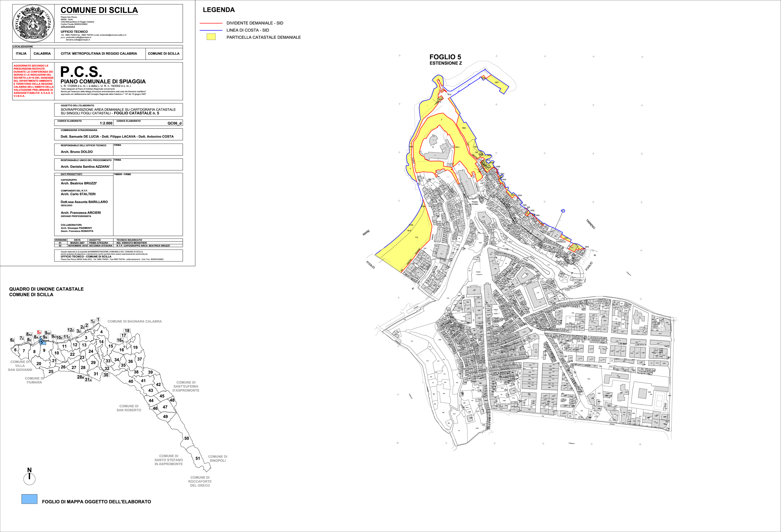Image resolution: width=781 pixels, height=532 pixels.
Task: Click the '1:2.000' scale value
Action: click(x=106, y=123)
